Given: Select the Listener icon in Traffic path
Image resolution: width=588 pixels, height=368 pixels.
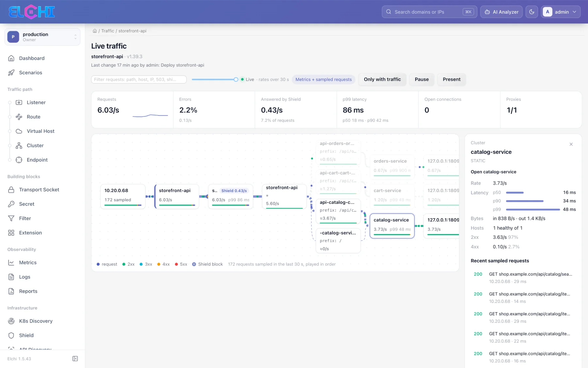Looking at the screenshot, I should coord(19,102).
